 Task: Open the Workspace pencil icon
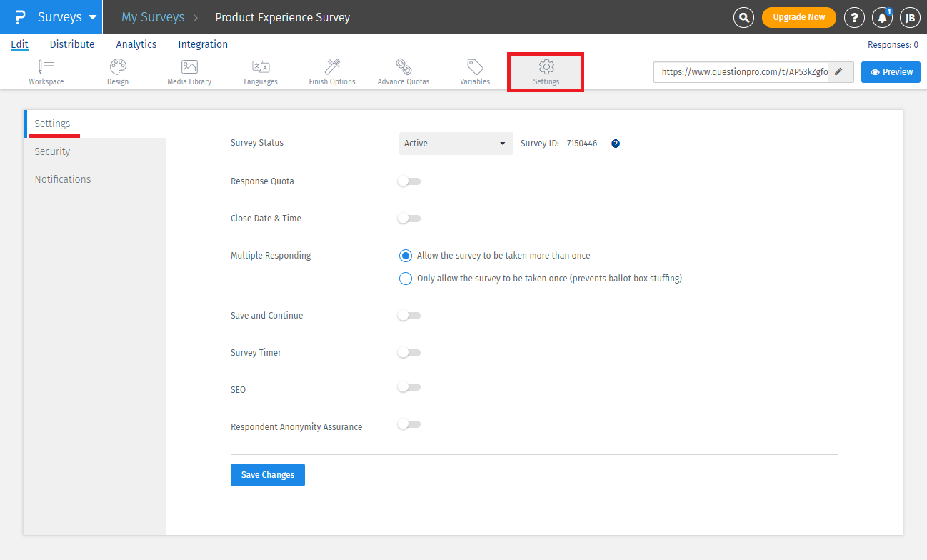coord(46,67)
